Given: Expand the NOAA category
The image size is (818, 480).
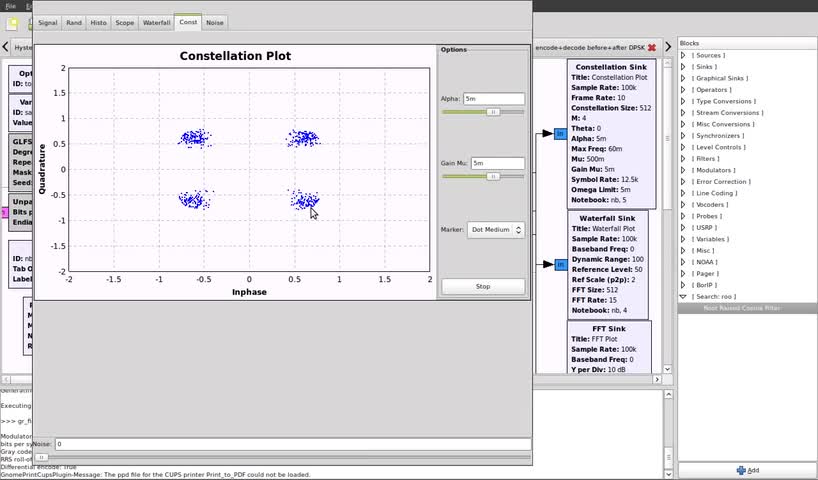Looking at the screenshot, I should 683,262.
